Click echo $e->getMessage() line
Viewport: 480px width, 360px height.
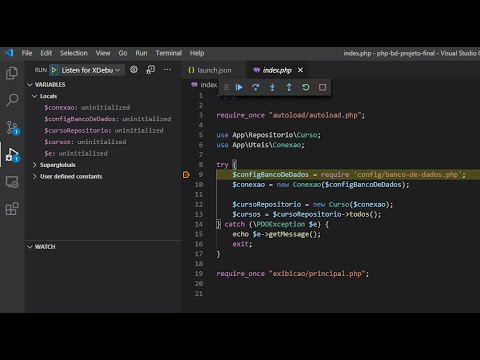pyautogui.click(x=277, y=234)
